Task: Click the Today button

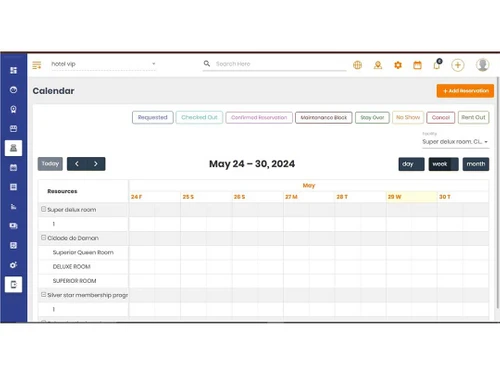Action: coord(50,164)
